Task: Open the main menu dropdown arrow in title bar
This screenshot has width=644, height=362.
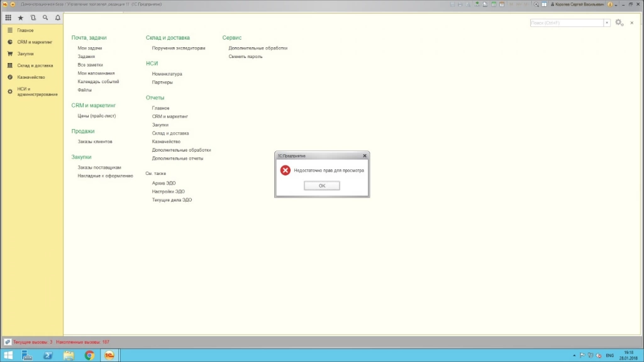Action: 13,4
